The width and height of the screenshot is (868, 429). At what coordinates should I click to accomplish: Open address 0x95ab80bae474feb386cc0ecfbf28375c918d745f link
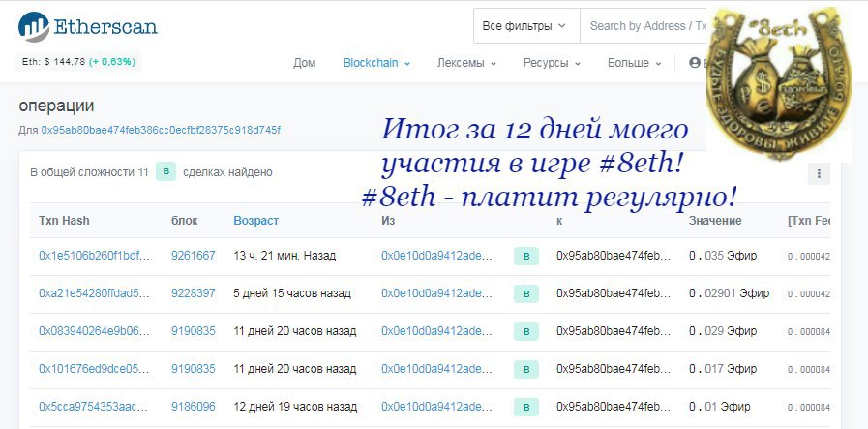pos(161,131)
